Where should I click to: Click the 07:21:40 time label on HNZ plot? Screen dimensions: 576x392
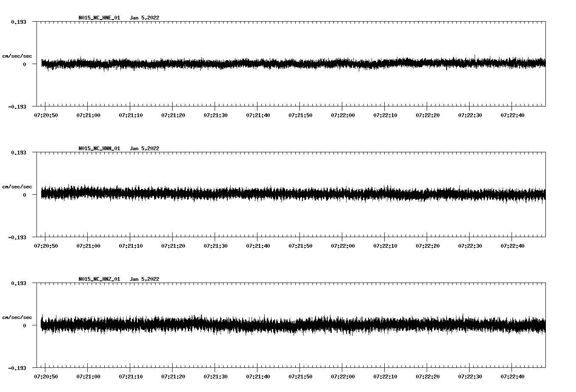(258, 377)
